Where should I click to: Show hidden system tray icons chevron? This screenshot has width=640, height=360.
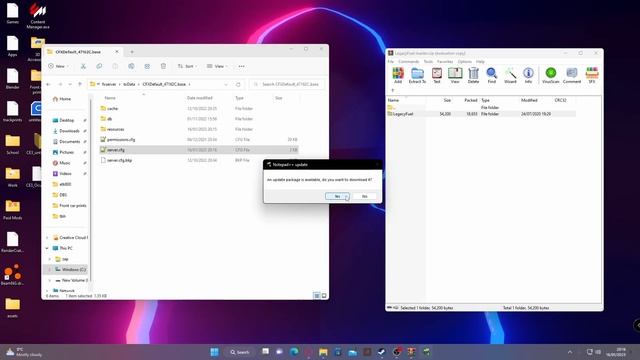point(570,352)
